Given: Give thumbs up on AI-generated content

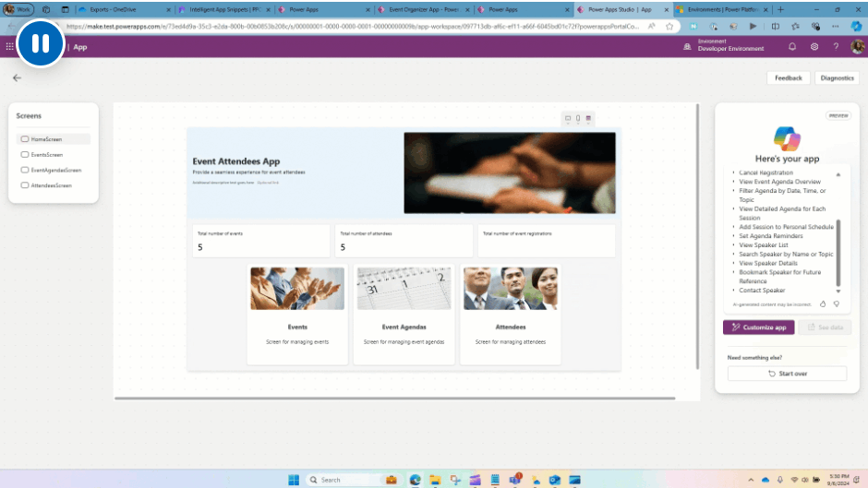Looking at the screenshot, I should [x=823, y=304].
